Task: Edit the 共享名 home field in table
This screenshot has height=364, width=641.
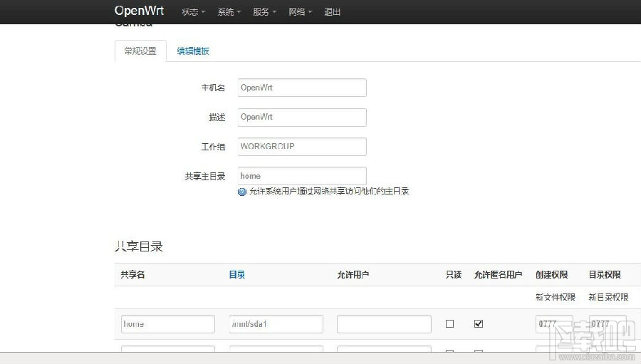Action: 168,324
